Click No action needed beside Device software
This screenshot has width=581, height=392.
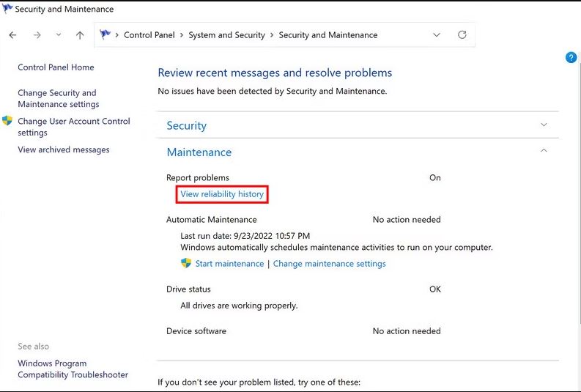[x=407, y=331]
